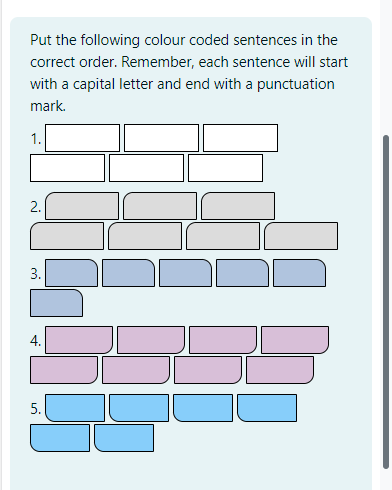
Task: Click the third slate-blue box of sentence 3
Action: tap(185, 273)
